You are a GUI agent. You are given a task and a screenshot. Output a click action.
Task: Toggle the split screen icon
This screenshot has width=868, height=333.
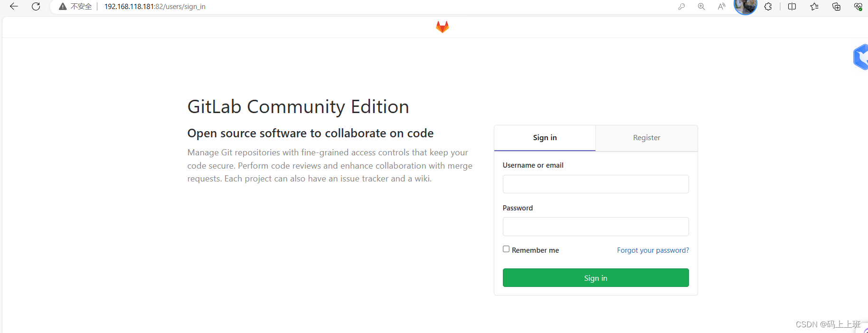pos(792,7)
